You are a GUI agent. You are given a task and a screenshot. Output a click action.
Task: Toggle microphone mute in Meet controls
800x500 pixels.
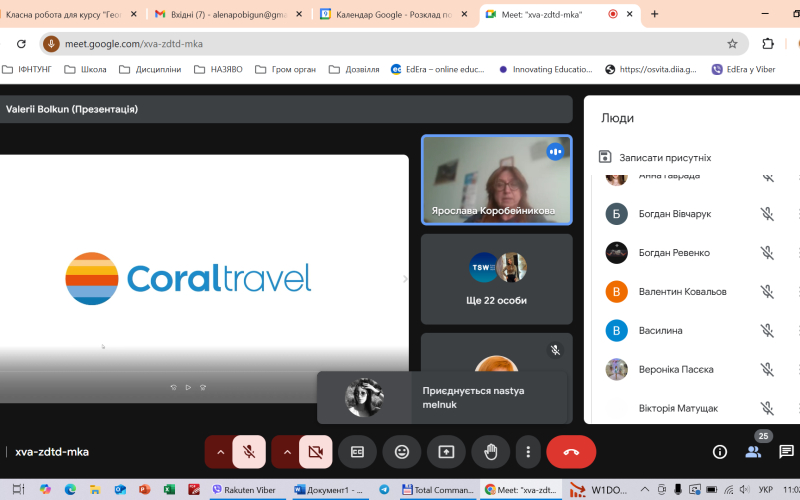pyautogui.click(x=249, y=452)
